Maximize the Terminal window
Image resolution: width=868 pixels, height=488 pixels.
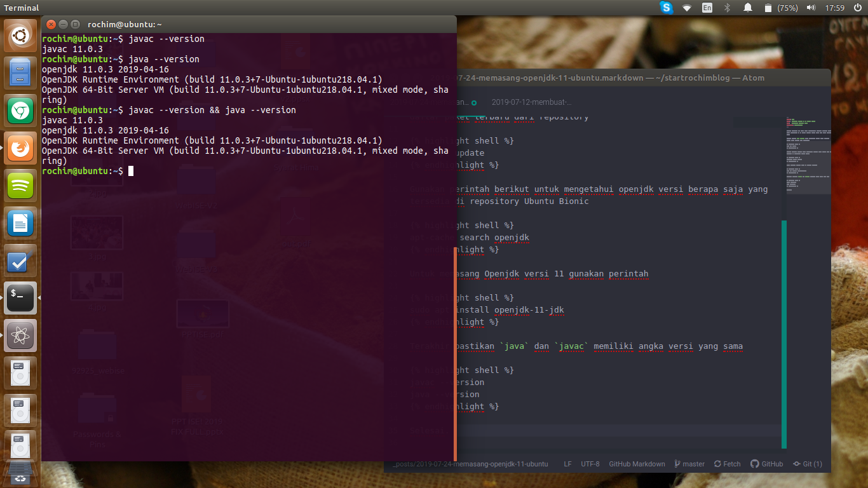pos(75,24)
